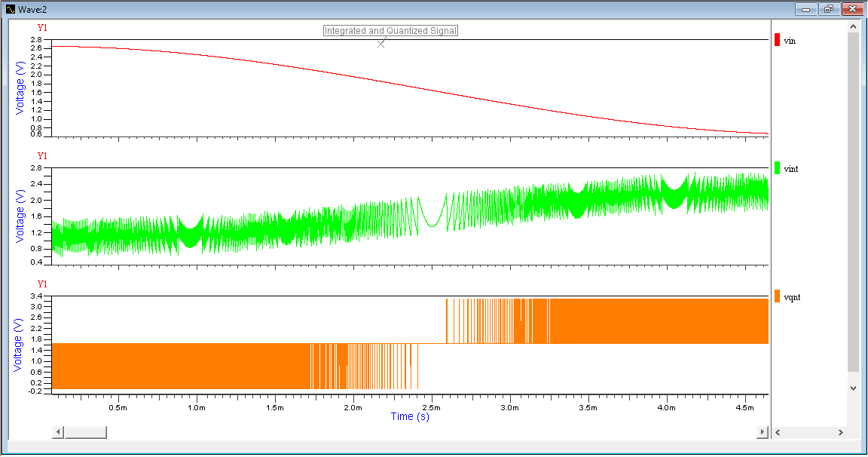This screenshot has width=868, height=457.
Task: Click the Y1 label of vin plot
Action: 43,28
